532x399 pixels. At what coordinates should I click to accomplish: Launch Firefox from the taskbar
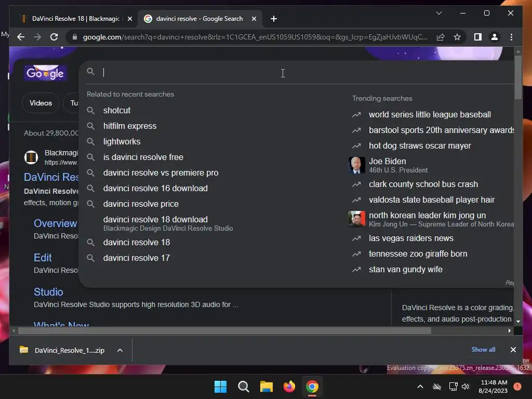(289, 387)
